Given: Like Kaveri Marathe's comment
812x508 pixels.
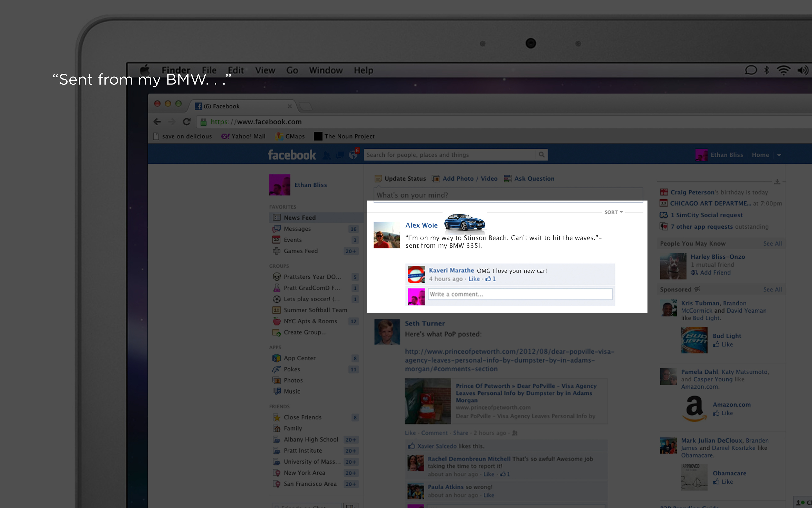Looking at the screenshot, I should pyautogui.click(x=474, y=279).
